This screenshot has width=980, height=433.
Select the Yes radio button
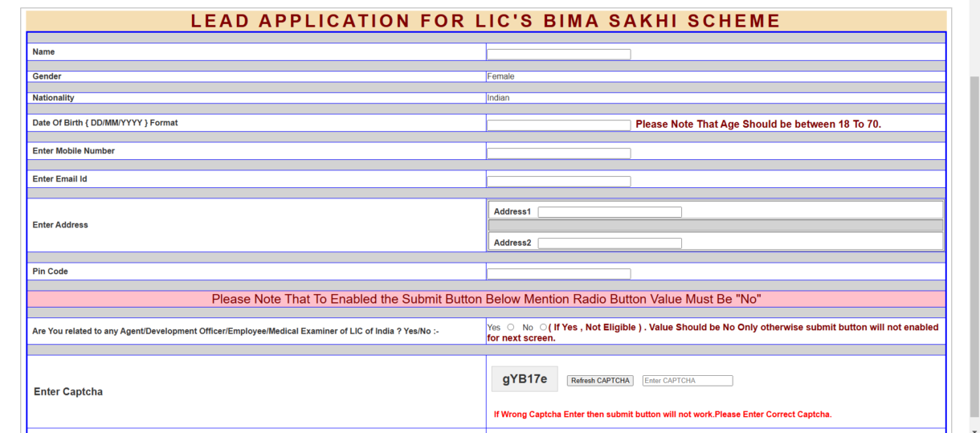[x=511, y=327]
